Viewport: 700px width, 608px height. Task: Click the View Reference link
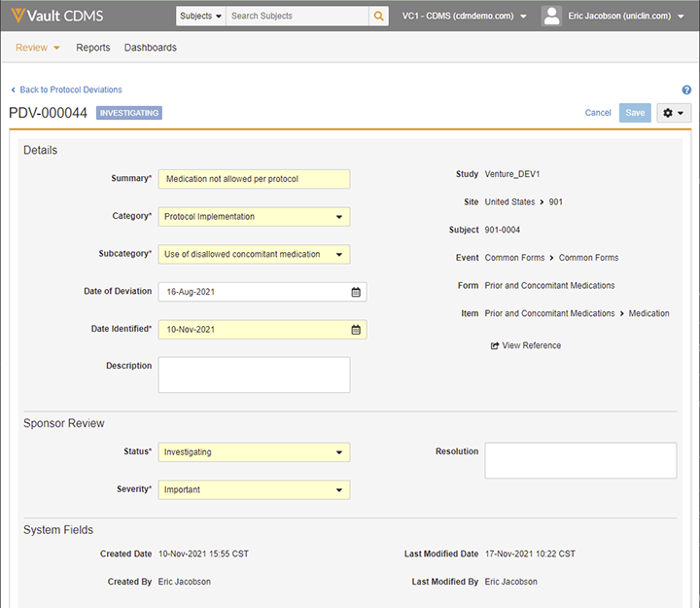pyautogui.click(x=526, y=345)
